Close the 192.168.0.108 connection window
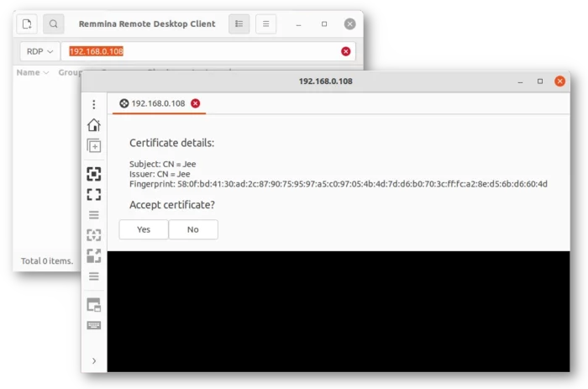The image size is (588, 389). pyautogui.click(x=560, y=81)
